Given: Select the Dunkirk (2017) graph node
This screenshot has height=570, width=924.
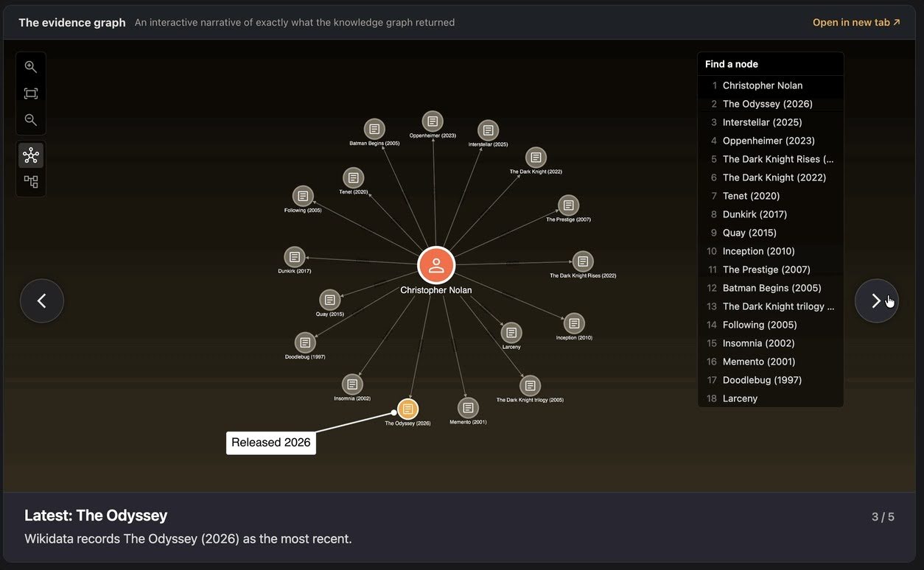Looking at the screenshot, I should 295,257.
